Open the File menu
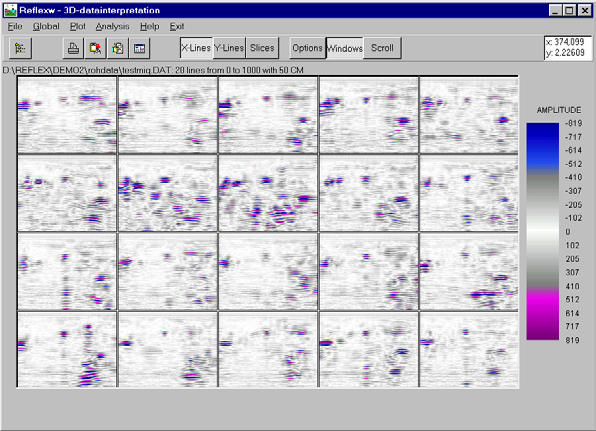 [15, 27]
